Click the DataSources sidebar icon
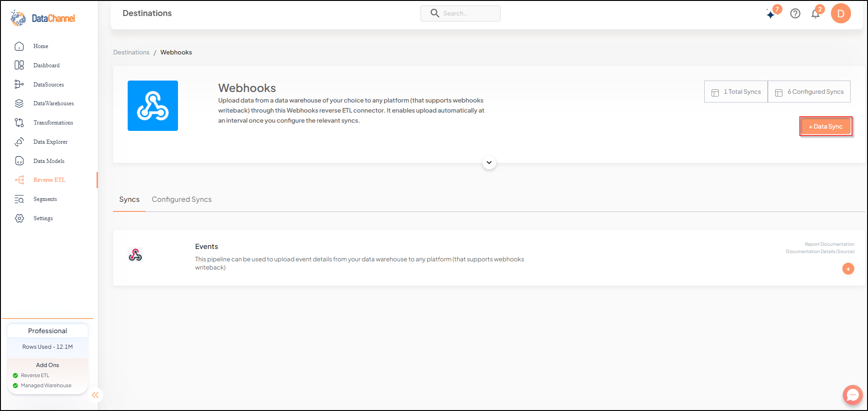 tap(19, 84)
